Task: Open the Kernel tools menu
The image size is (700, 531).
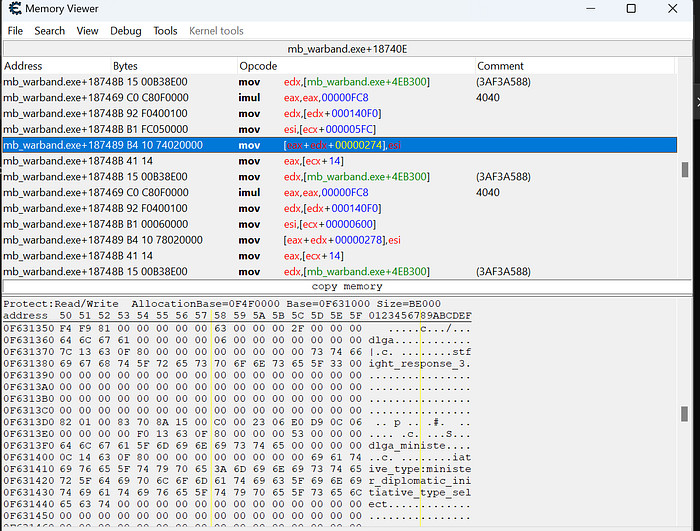Action: coord(216,31)
